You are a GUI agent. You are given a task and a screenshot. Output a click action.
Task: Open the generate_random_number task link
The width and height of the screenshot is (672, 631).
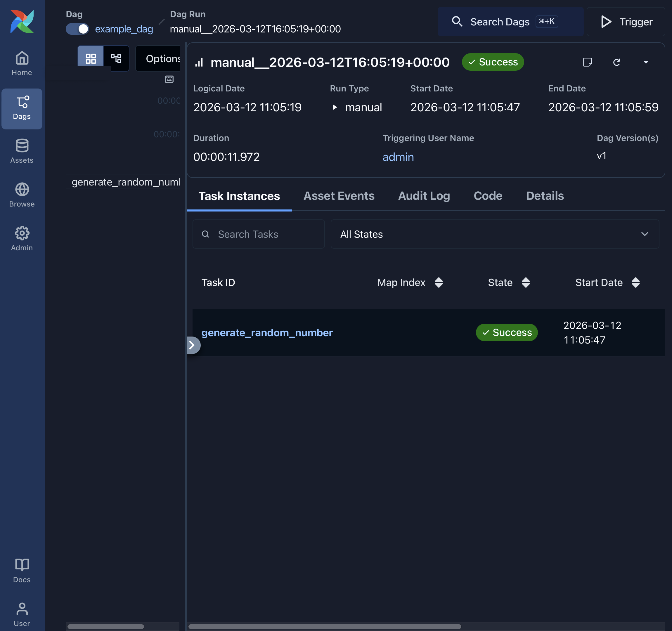(267, 332)
